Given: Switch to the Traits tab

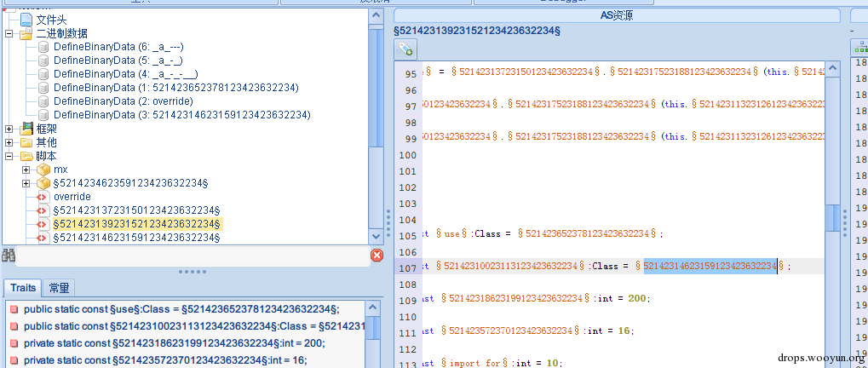Looking at the screenshot, I should coord(23,288).
